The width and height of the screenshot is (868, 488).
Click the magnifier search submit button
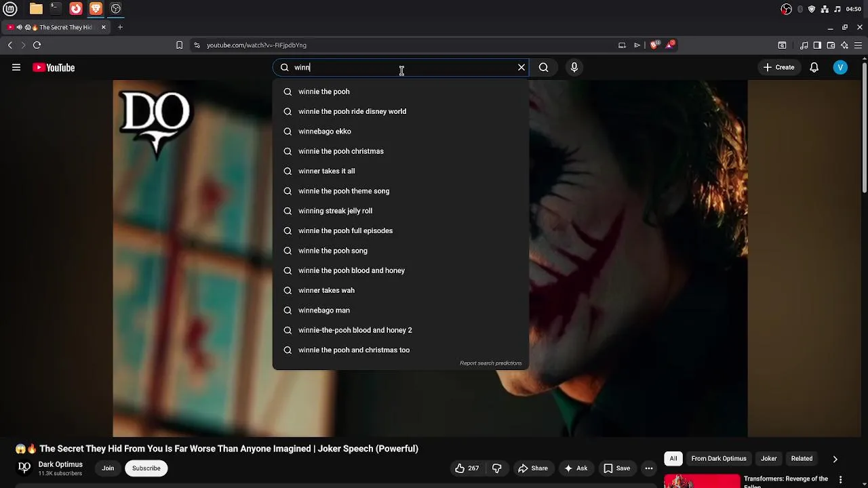[x=543, y=67]
